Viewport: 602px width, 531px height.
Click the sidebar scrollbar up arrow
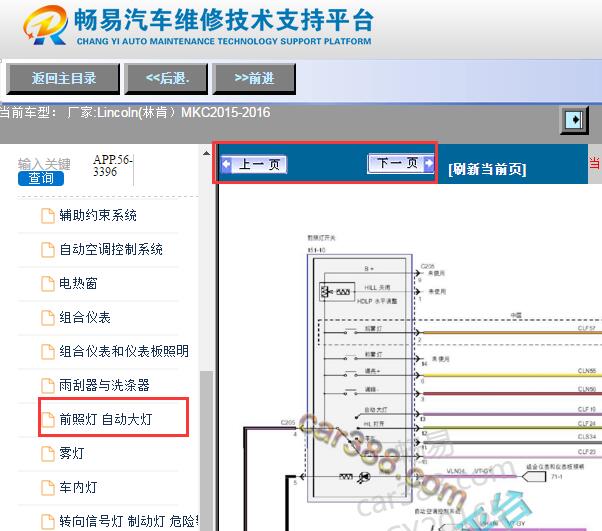[206, 153]
